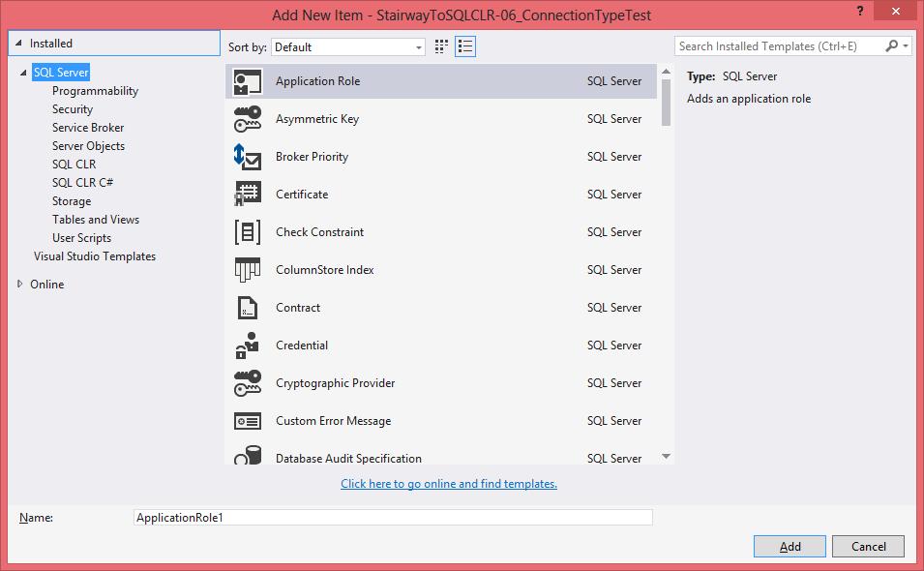Image resolution: width=924 pixels, height=571 pixels.
Task: Open the SQL CLR C# category
Action: pos(83,183)
